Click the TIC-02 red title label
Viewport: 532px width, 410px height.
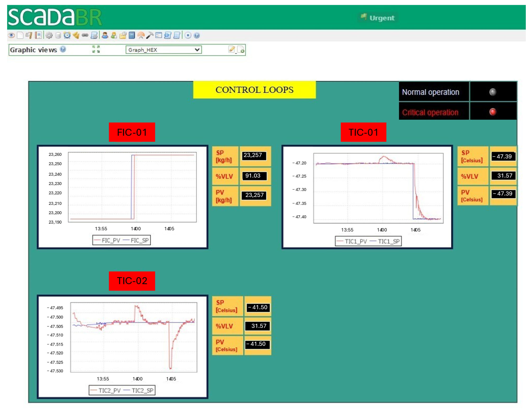pyautogui.click(x=132, y=281)
